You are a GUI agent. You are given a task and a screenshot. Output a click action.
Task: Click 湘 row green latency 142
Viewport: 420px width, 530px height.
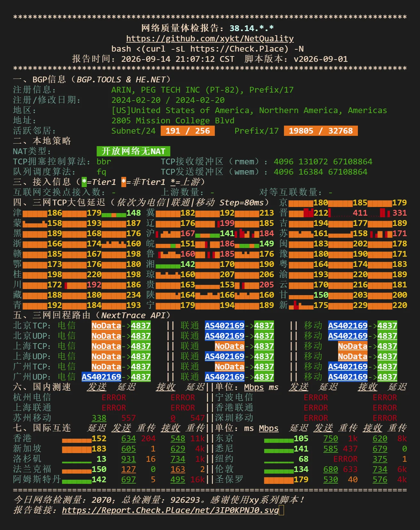pyautogui.click(x=188, y=264)
